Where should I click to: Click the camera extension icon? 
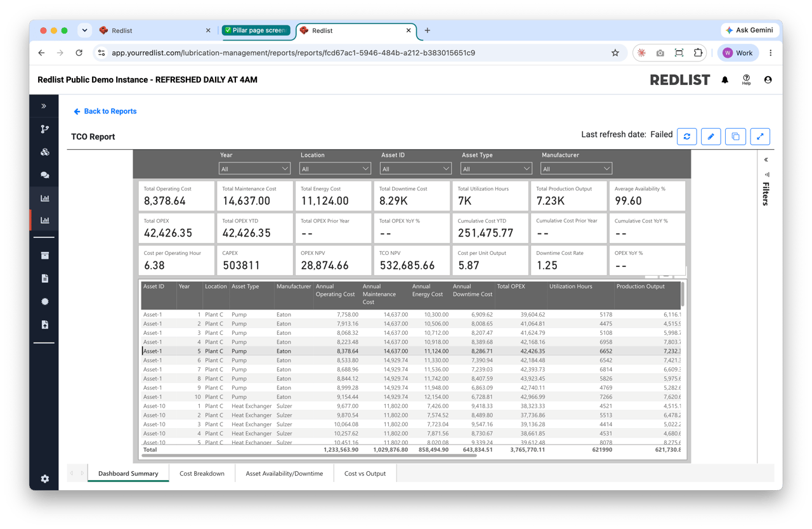[660, 53]
